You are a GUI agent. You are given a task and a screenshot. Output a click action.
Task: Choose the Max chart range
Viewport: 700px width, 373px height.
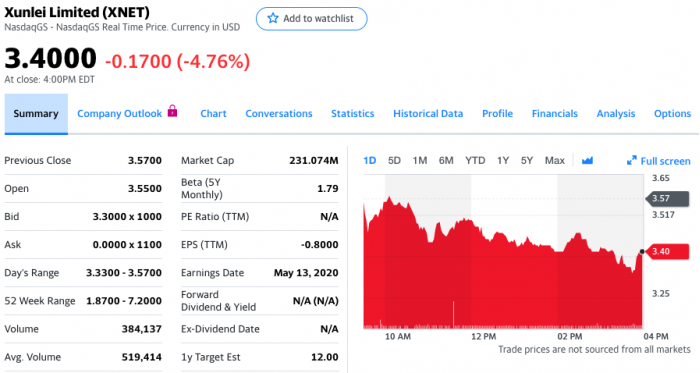pyautogui.click(x=554, y=160)
